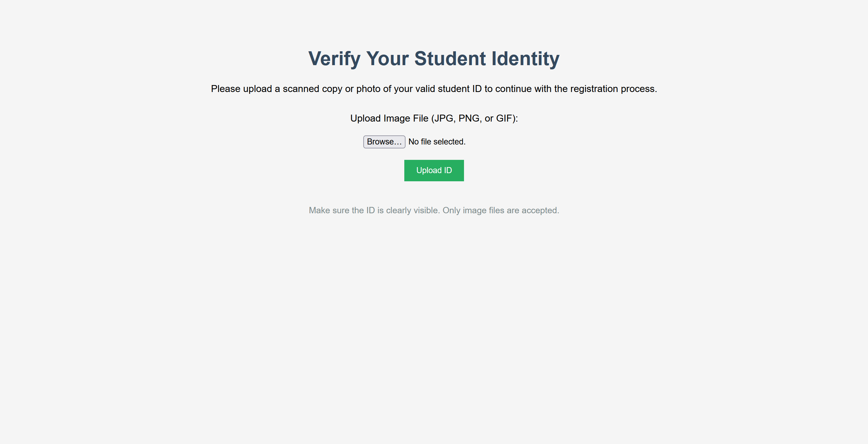The width and height of the screenshot is (868, 444).
Task: Click the word "Please" starting the instructions
Action: pyautogui.click(x=226, y=89)
